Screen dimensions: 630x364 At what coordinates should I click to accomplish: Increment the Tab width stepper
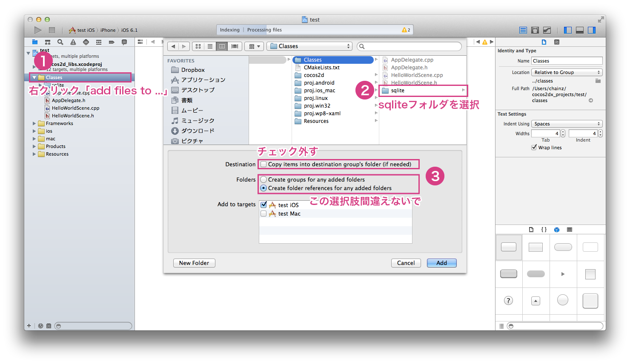563,132
